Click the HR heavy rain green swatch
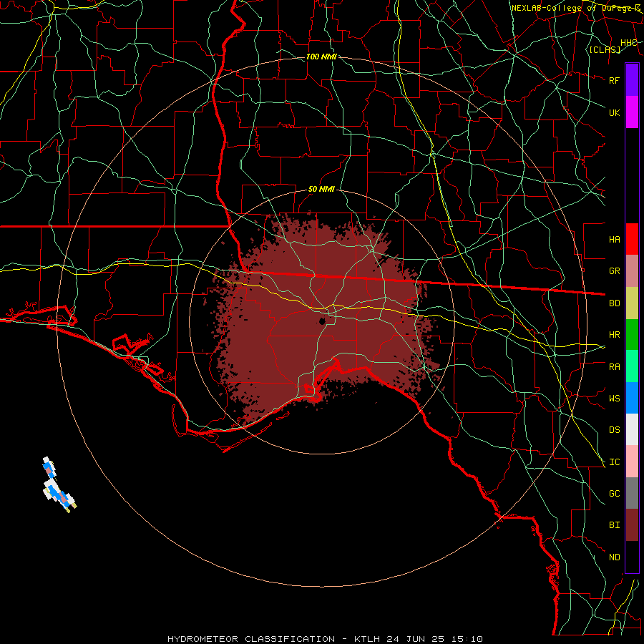Image resolution: width=644 pixels, height=644 pixels. click(x=632, y=335)
